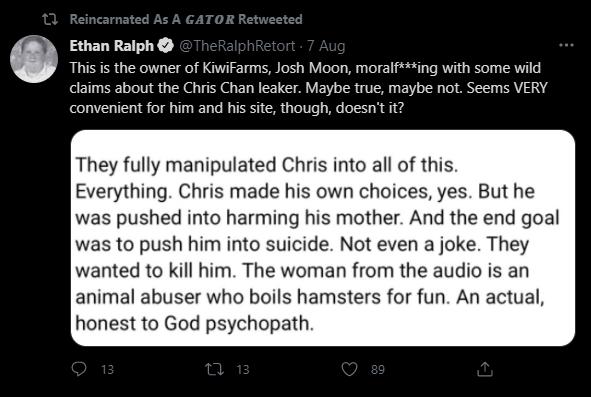Screen dimensions: 591x397
Task: Open Ethan Ralph's profile picture
Action: tap(34, 59)
